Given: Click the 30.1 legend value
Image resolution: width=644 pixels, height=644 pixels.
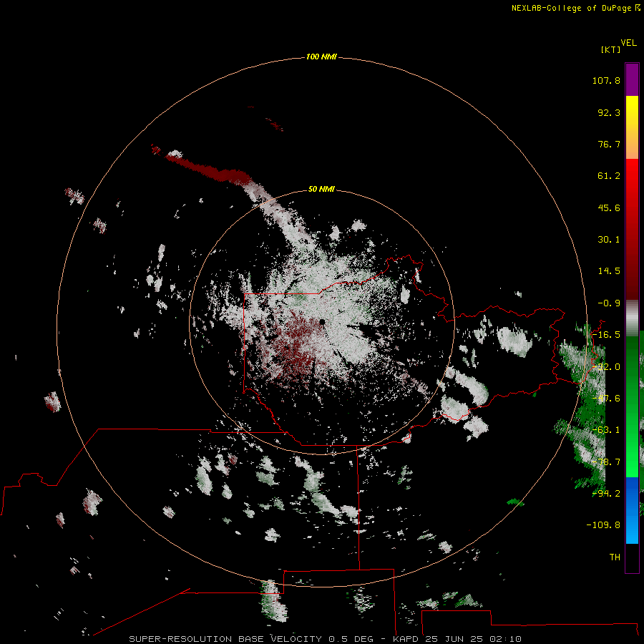Looking at the screenshot, I should click(x=609, y=240).
